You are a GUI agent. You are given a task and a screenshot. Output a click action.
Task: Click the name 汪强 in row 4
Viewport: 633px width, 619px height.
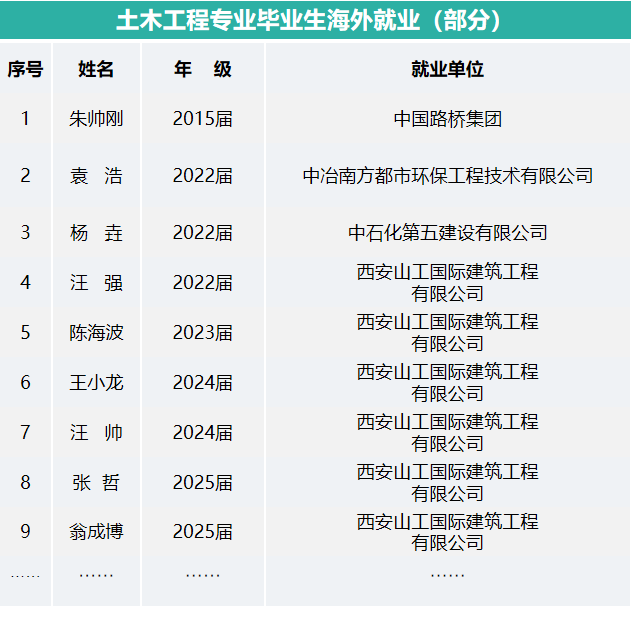pyautogui.click(x=96, y=283)
